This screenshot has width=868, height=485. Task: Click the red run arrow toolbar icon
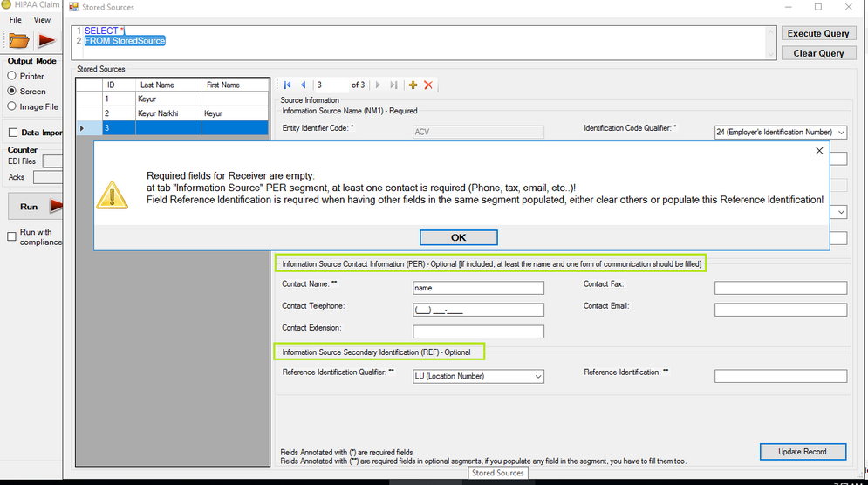[46, 40]
